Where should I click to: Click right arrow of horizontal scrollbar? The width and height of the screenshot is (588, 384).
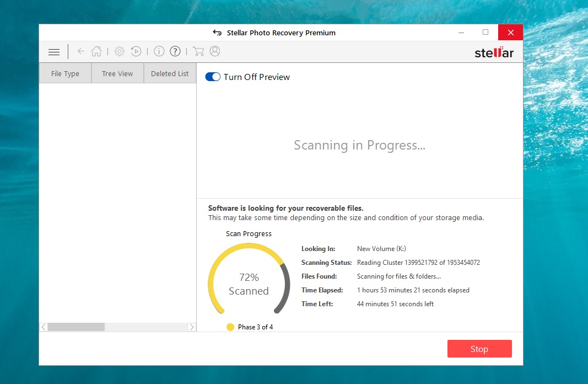click(192, 327)
